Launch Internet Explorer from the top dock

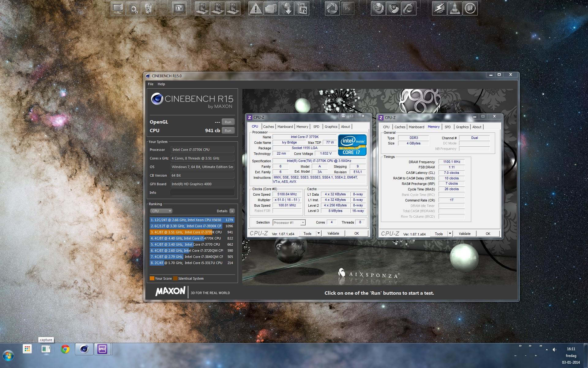point(409,8)
